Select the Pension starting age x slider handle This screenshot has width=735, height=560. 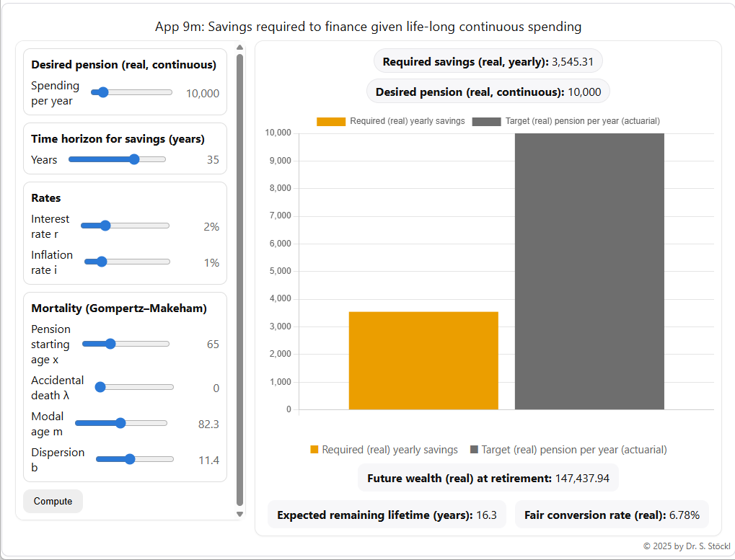tap(110, 344)
